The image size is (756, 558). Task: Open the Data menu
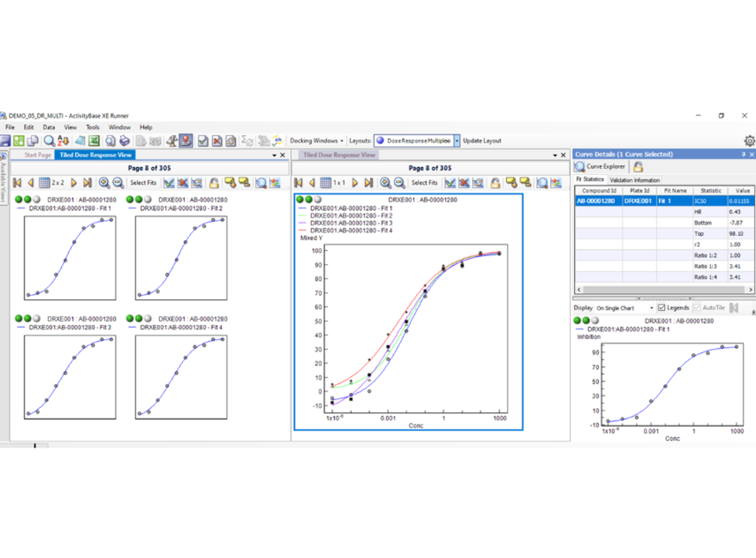click(x=49, y=127)
